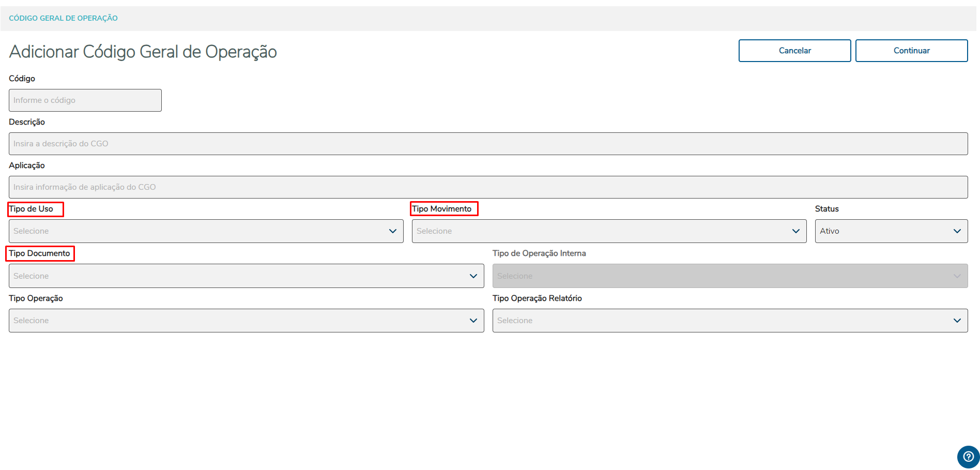Screen dimensions: 980x470
Task: Click the help question mark icon
Action: point(968,457)
